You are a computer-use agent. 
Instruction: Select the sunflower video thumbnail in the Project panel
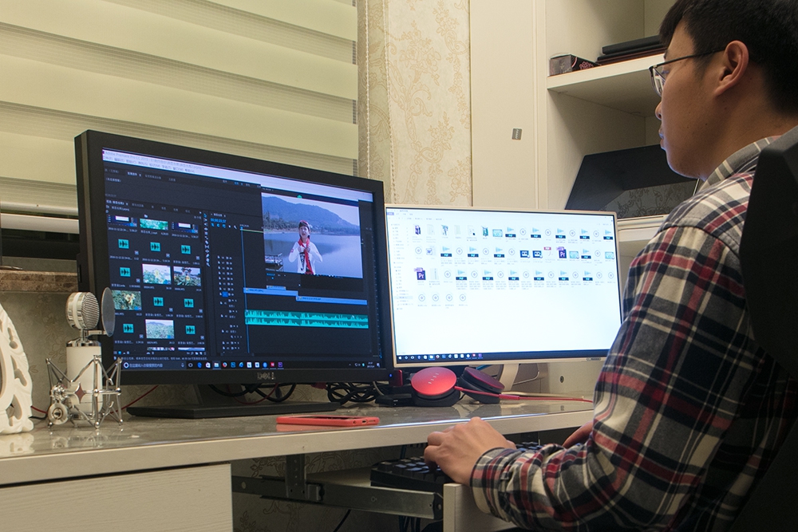pos(127,300)
